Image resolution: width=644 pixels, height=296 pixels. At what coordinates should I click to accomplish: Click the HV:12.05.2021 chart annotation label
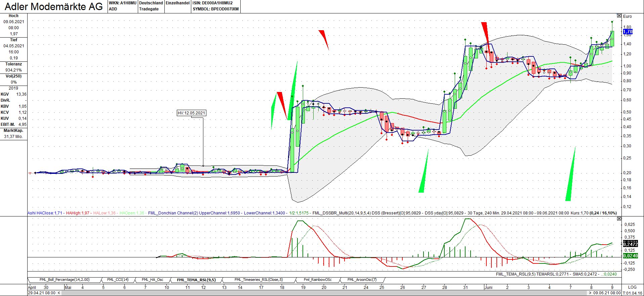(191, 113)
